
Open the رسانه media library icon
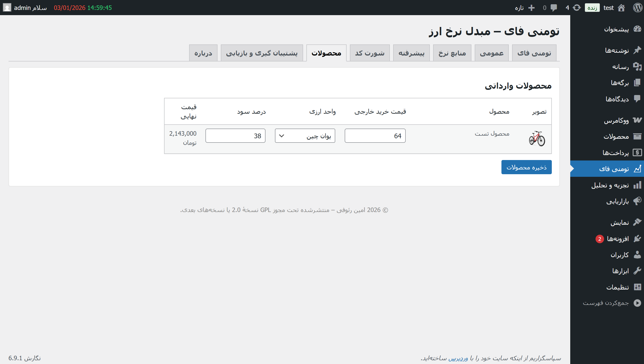638,66
